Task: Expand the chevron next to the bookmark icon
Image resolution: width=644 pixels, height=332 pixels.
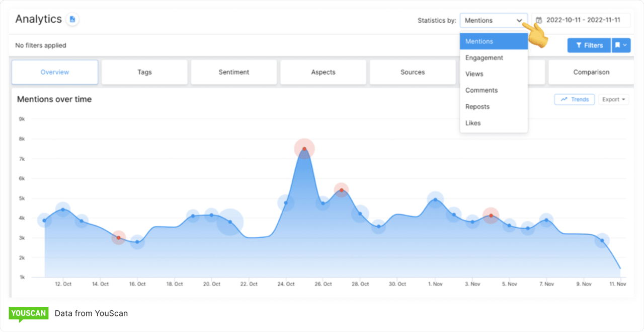Action: (625, 45)
